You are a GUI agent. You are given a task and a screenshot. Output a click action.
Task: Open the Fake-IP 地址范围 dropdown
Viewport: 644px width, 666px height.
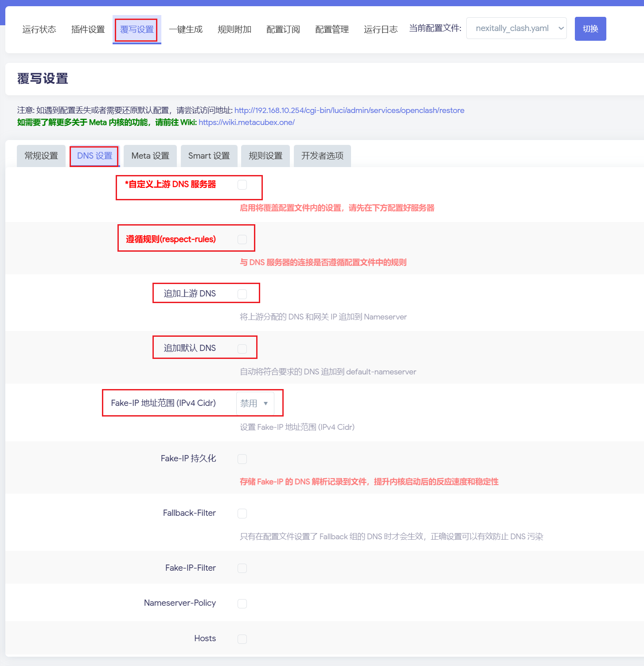(x=255, y=403)
